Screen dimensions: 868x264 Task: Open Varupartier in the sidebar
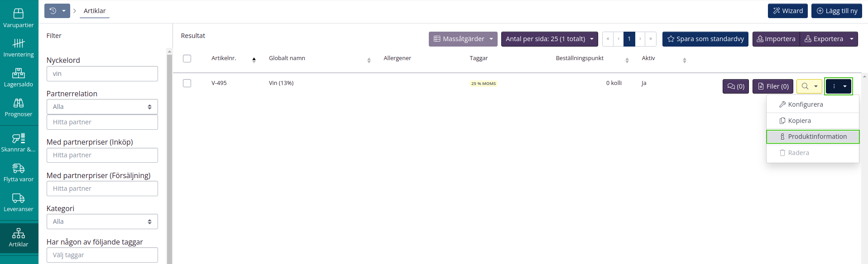(x=19, y=18)
